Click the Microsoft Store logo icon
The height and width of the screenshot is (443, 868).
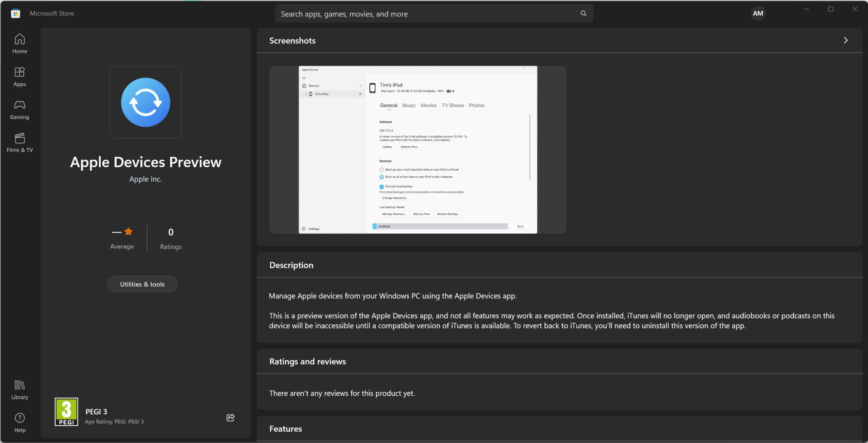point(16,13)
